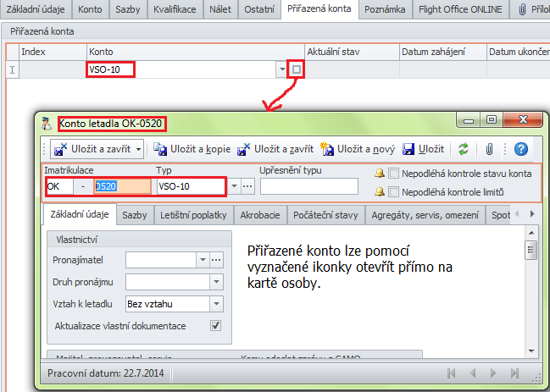Click Uložit a kopie toolbar icon
Screen dimensions: 550x392
(x=160, y=149)
